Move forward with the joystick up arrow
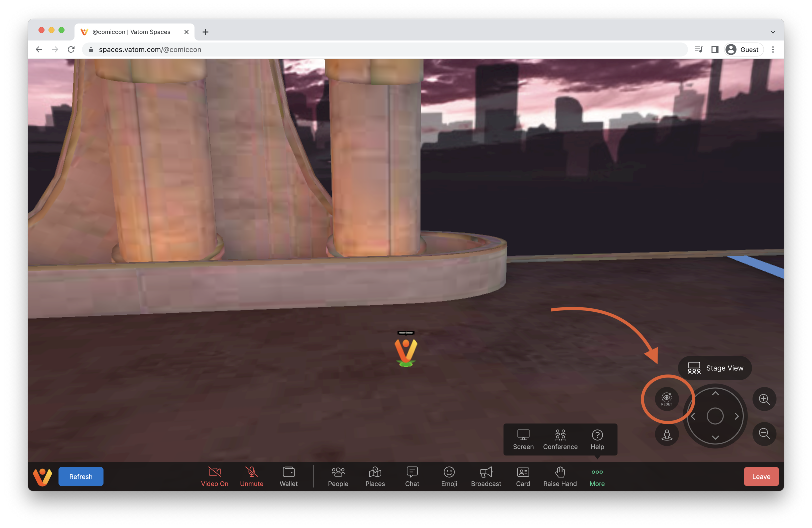This screenshot has height=528, width=812. pyautogui.click(x=715, y=393)
